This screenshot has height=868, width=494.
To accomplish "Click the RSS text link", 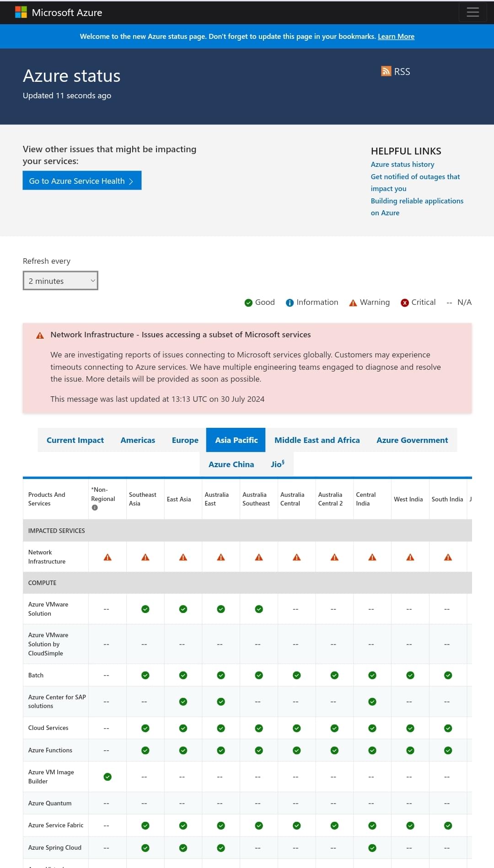I will 402,72.
